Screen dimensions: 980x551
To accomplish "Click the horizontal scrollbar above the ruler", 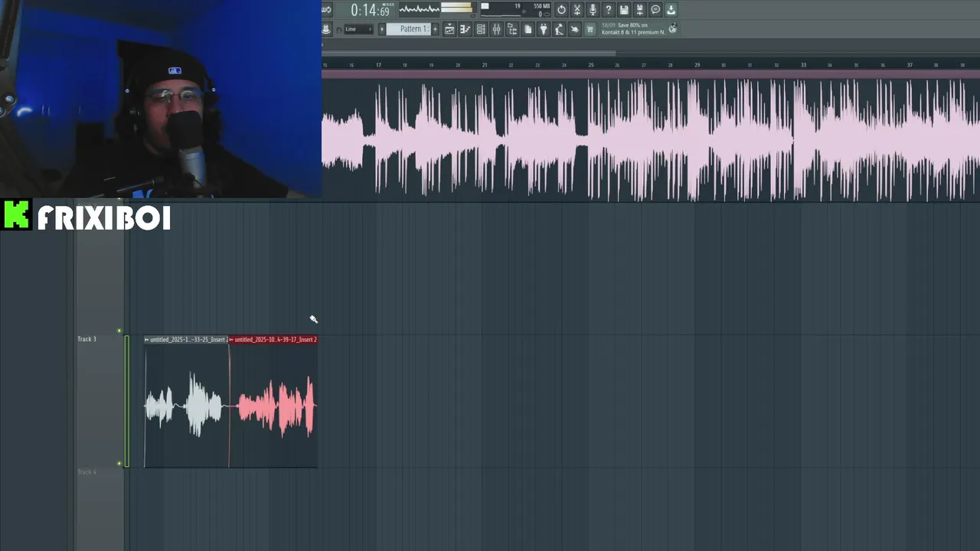I will [469, 53].
